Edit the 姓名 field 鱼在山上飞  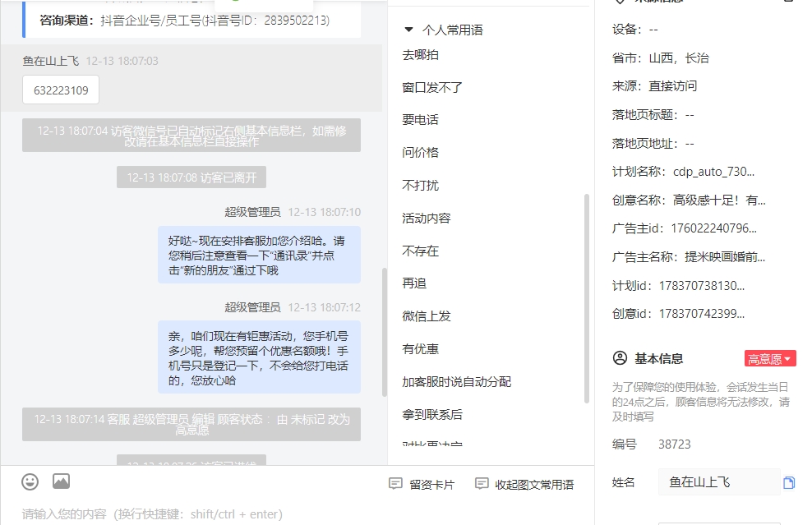click(x=719, y=482)
